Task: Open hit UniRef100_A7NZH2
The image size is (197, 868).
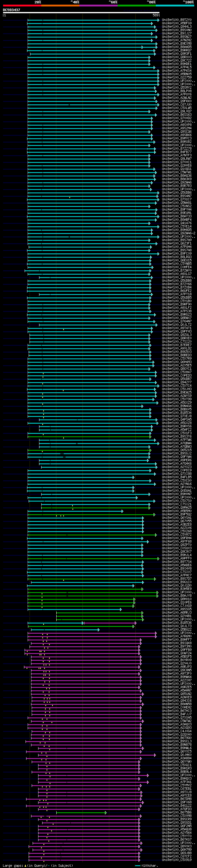Action: [177, 40]
